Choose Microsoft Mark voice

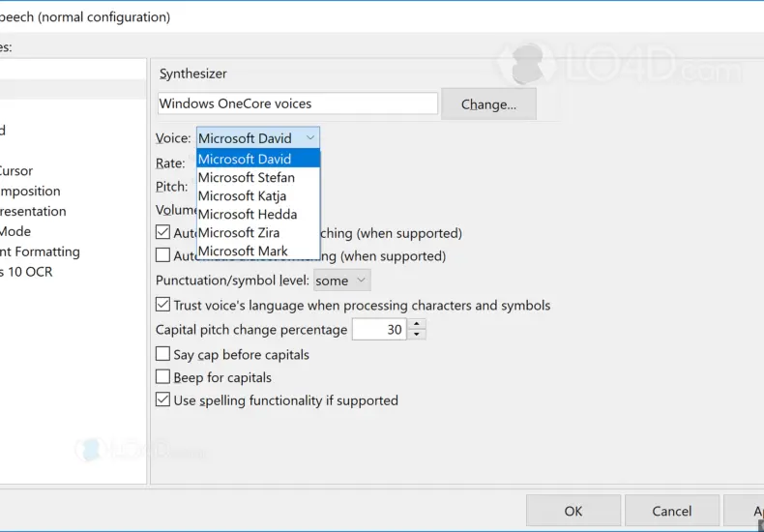pos(258,251)
